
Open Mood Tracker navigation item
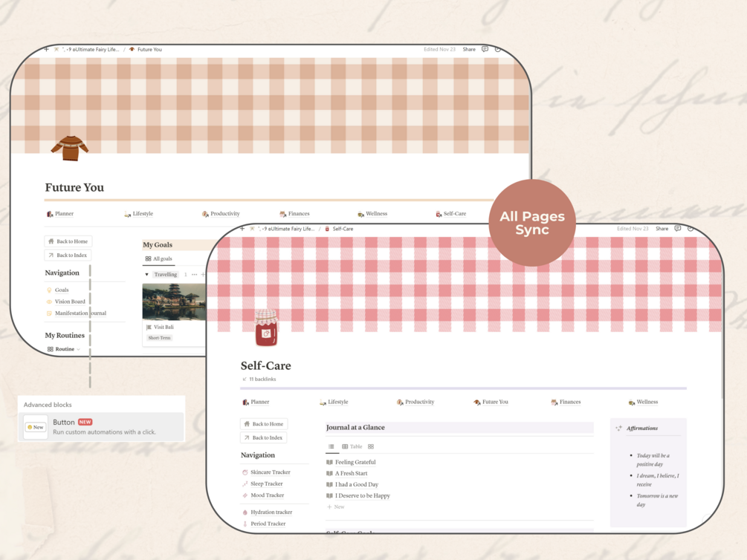pyautogui.click(x=263, y=495)
